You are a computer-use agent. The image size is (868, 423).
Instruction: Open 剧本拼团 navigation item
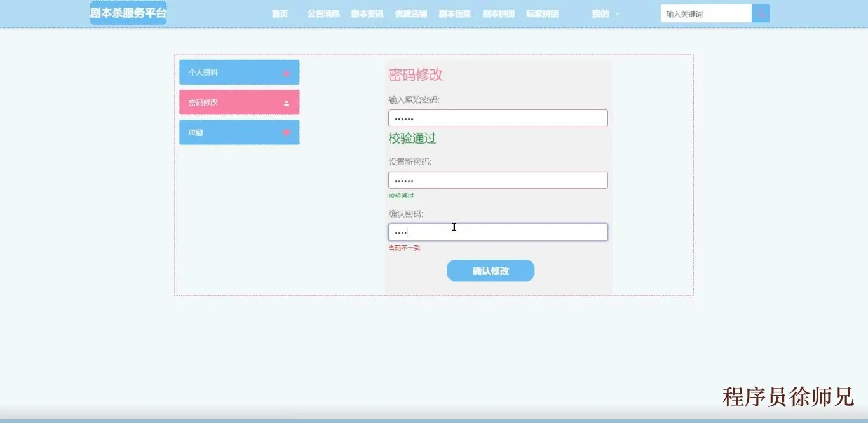[x=499, y=13]
